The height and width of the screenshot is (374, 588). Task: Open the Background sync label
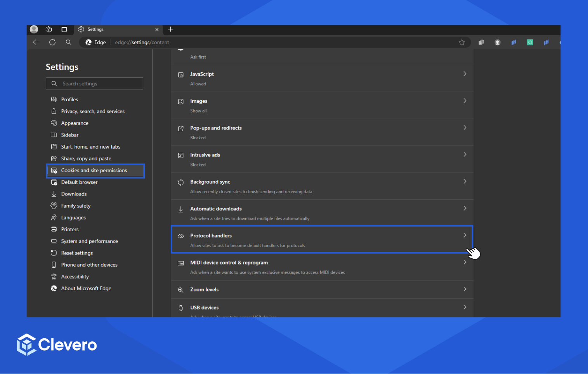click(x=210, y=182)
